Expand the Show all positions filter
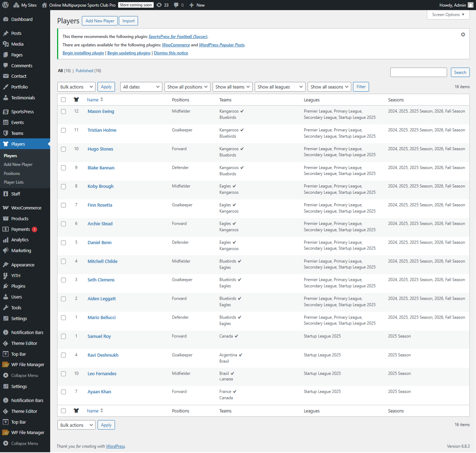This screenshot has height=453, width=476. coord(187,87)
